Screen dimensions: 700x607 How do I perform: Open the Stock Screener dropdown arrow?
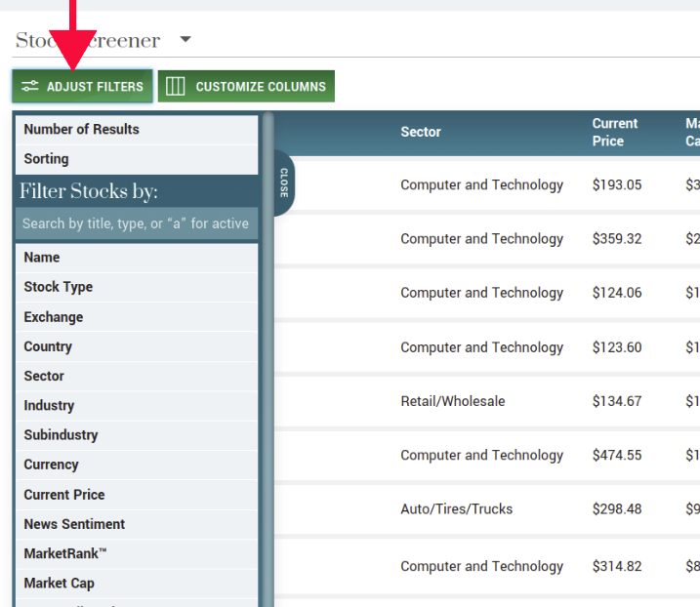185,40
